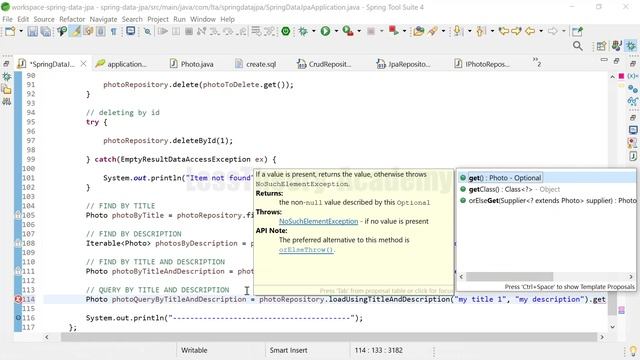Open the Navigate menu
Screen dimensions: 640x360
(103, 19)
